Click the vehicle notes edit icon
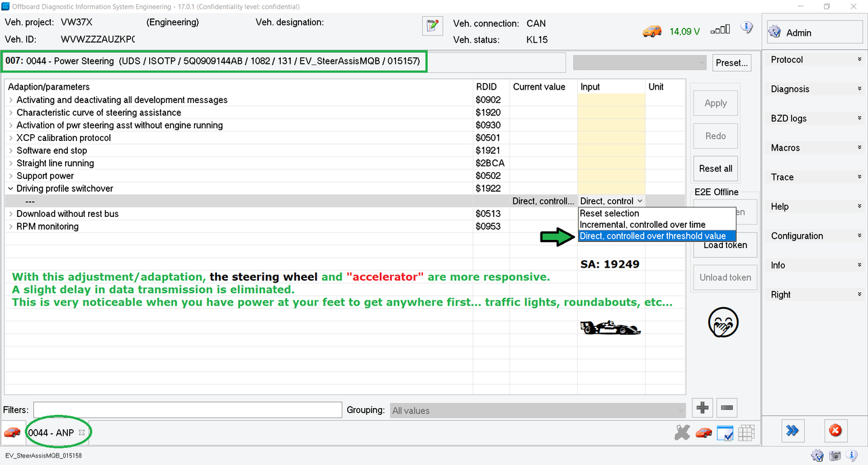Viewport: 868px width, 465px height. tap(432, 26)
